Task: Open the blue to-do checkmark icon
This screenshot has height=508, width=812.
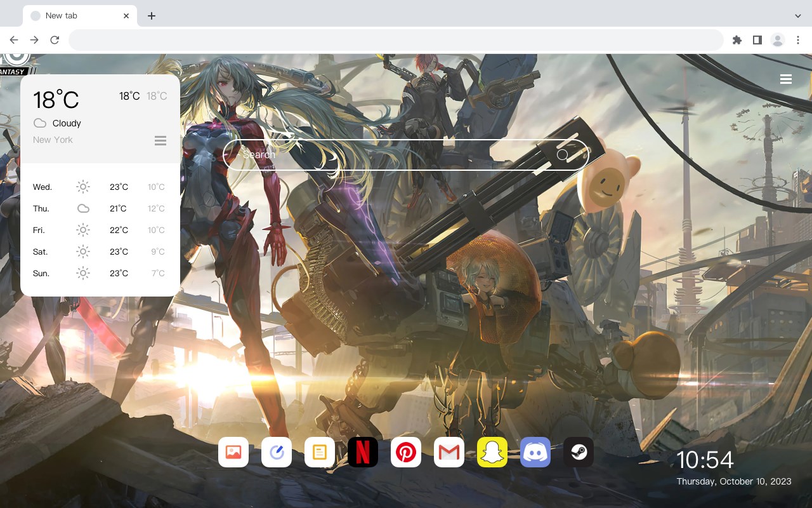Action: pos(277,452)
